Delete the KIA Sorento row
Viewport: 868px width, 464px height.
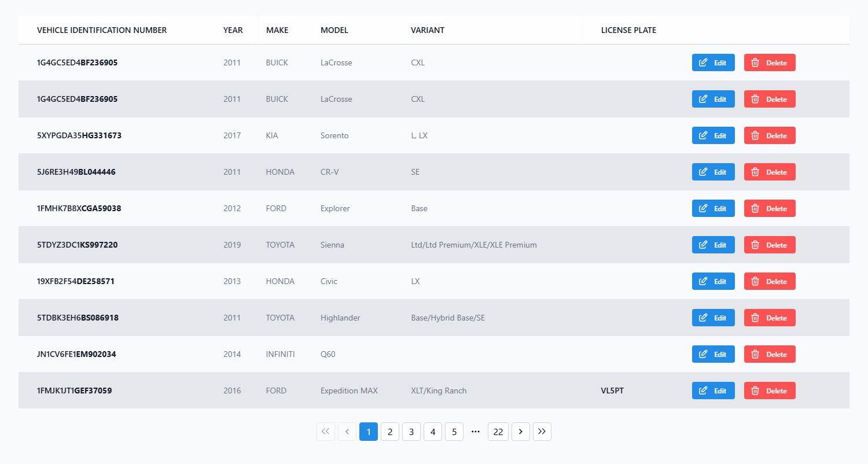770,135
